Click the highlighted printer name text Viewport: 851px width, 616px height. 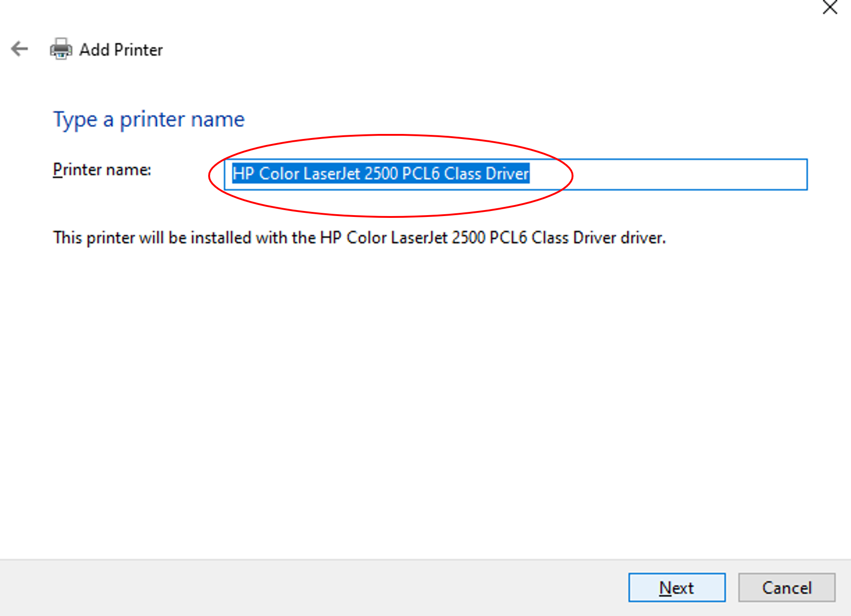(381, 173)
